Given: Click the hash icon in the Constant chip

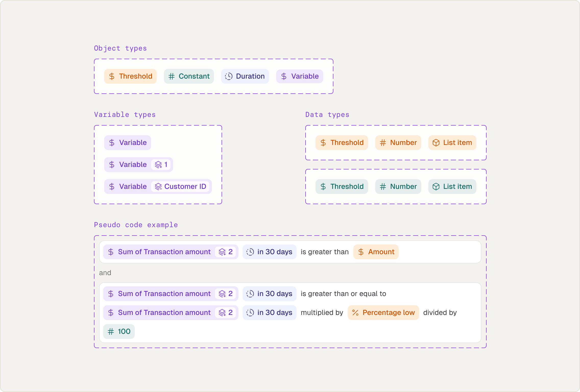Looking at the screenshot, I should click(x=172, y=76).
